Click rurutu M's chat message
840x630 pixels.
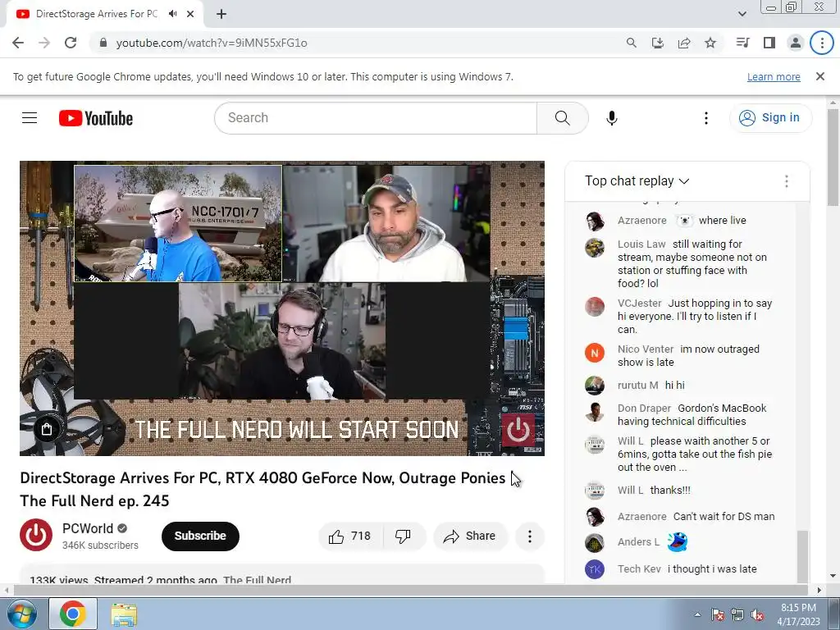pyautogui.click(x=674, y=386)
